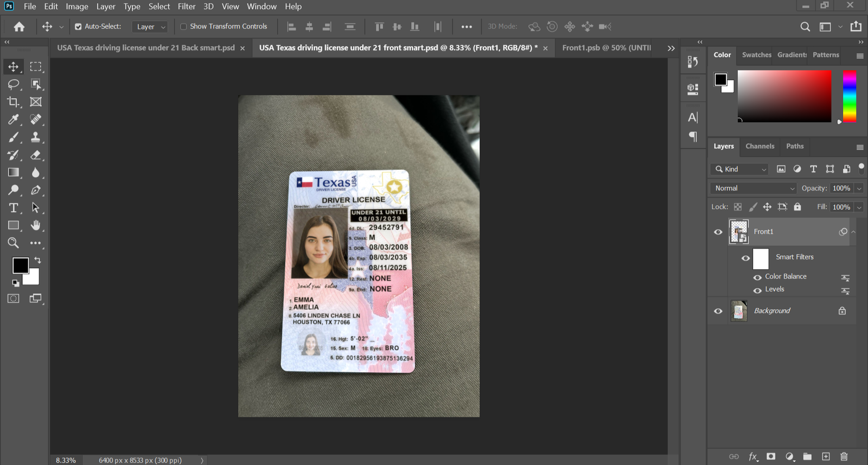
Task: Open the Image menu
Action: [x=77, y=7]
